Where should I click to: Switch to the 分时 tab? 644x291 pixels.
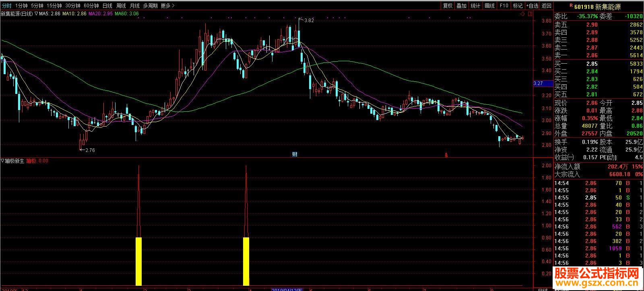tap(6, 6)
